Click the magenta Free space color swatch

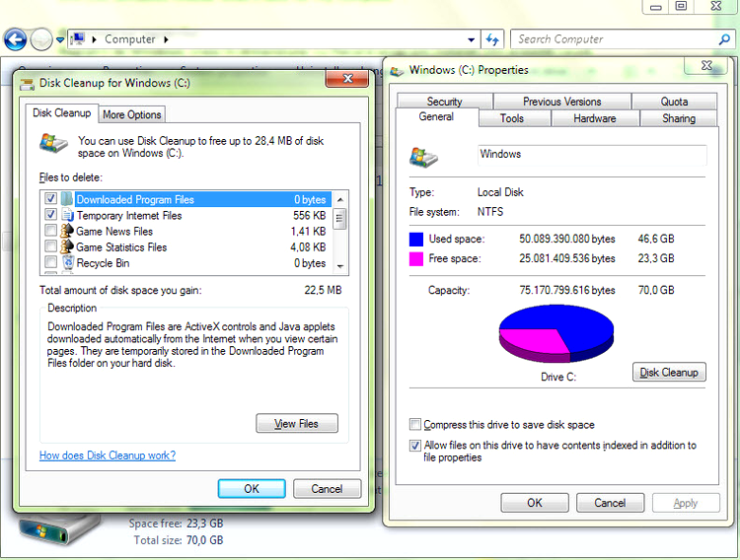point(415,259)
